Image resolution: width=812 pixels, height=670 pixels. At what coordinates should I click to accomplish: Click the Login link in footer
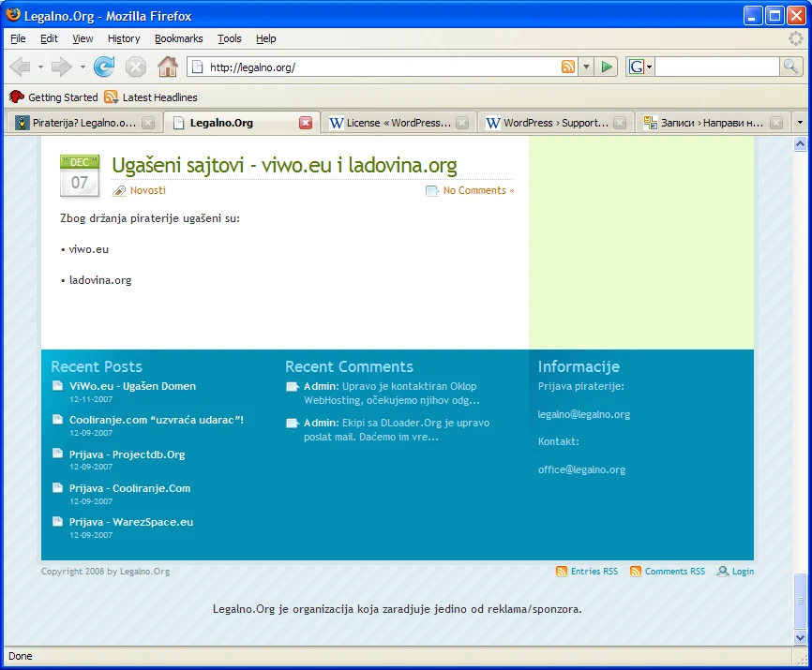tap(735, 572)
